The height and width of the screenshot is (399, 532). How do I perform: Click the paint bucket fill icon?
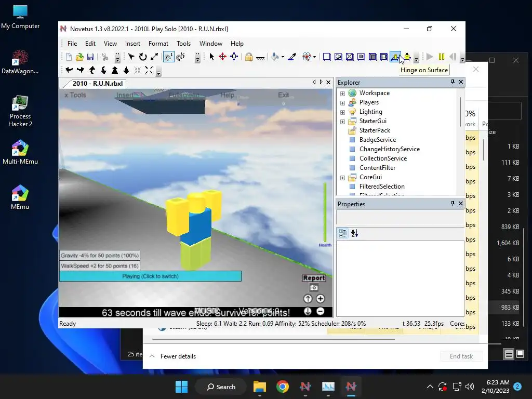[x=275, y=57]
